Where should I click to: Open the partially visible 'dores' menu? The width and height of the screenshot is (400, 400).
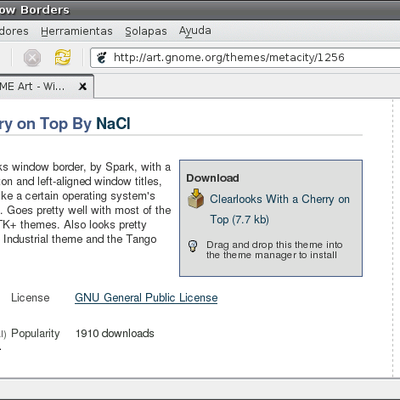click(14, 31)
